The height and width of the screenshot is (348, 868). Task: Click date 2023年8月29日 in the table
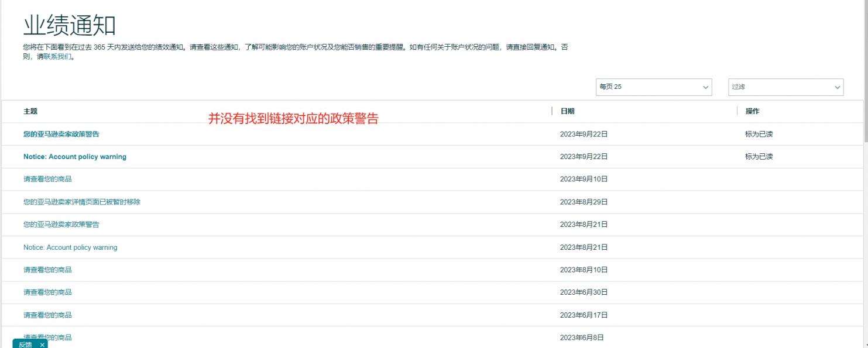click(x=584, y=202)
